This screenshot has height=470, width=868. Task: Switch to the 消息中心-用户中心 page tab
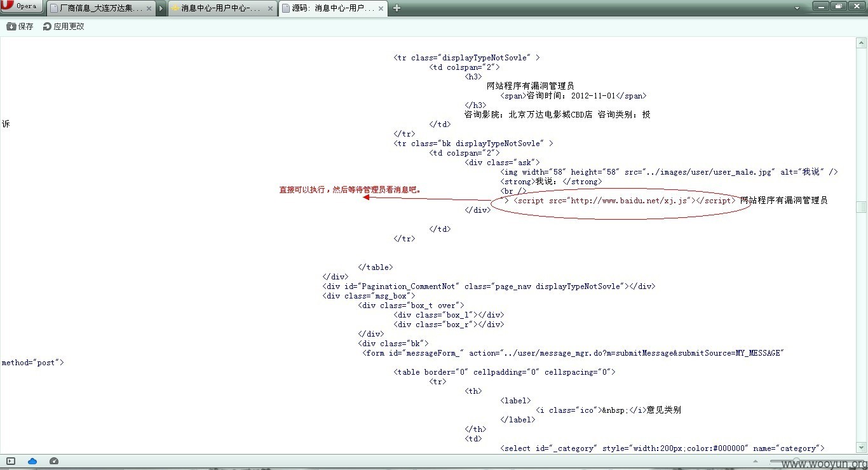click(222, 8)
